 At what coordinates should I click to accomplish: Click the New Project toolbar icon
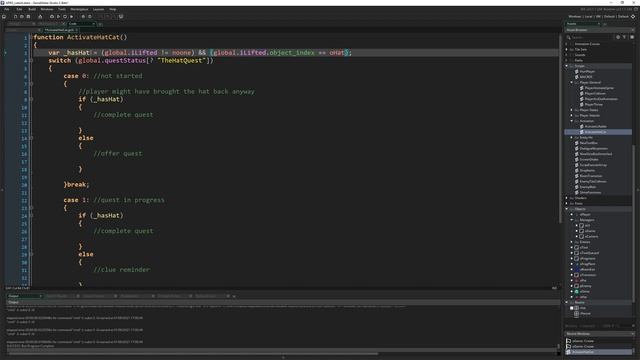click(16, 16)
